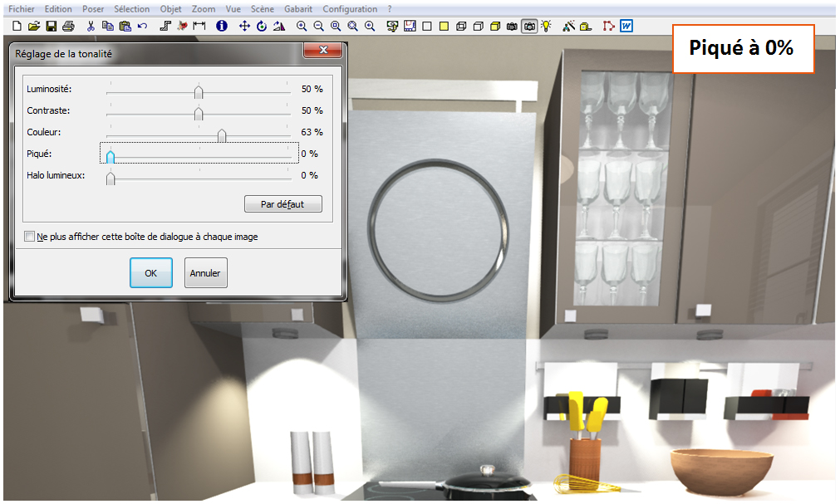840x504 pixels.
Task: Check 'Ne plus afficher cette boîte' checkbox
Action: (x=31, y=237)
